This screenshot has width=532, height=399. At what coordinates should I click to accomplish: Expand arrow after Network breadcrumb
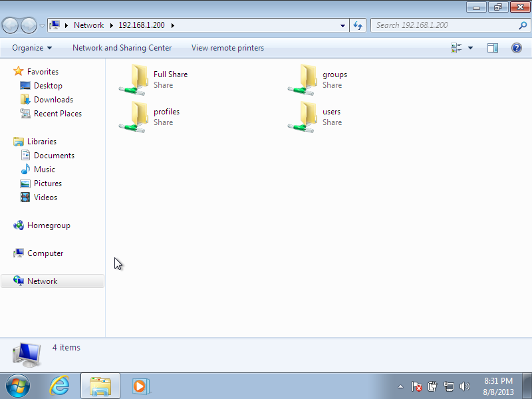pyautogui.click(x=111, y=25)
